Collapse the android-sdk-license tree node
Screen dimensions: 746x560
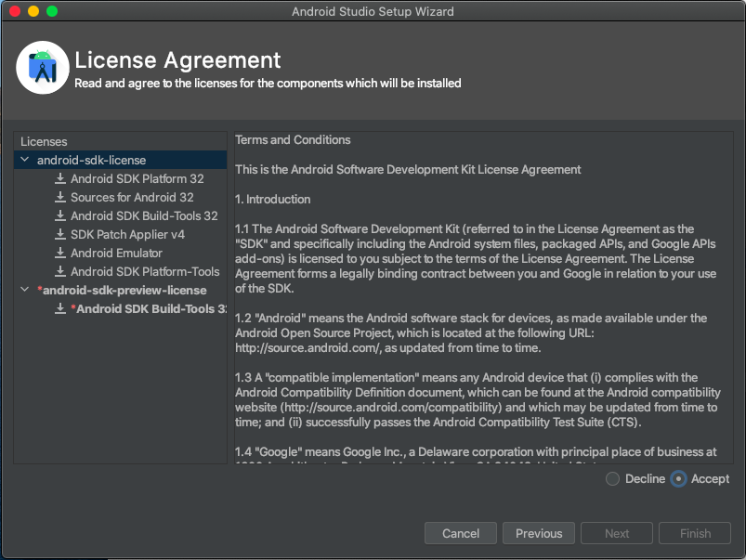pos(25,160)
